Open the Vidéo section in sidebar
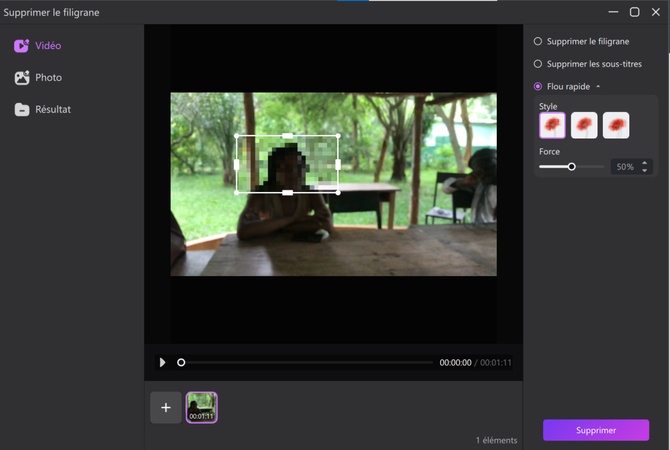The image size is (670, 450). click(x=47, y=46)
